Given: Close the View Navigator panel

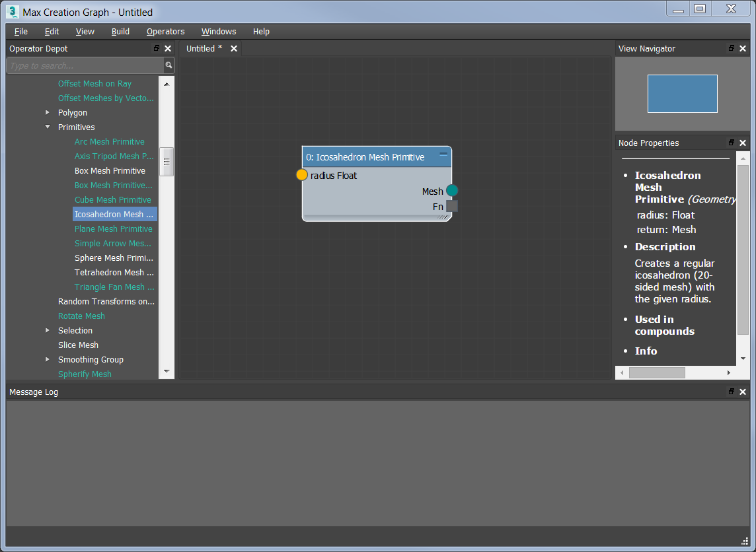Looking at the screenshot, I should click(x=743, y=48).
